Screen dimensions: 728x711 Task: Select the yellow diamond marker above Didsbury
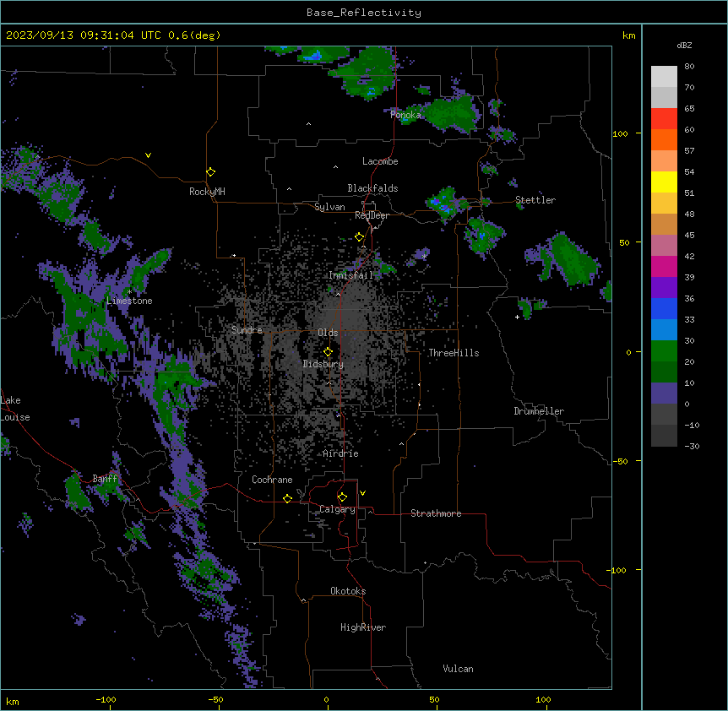[x=328, y=351]
